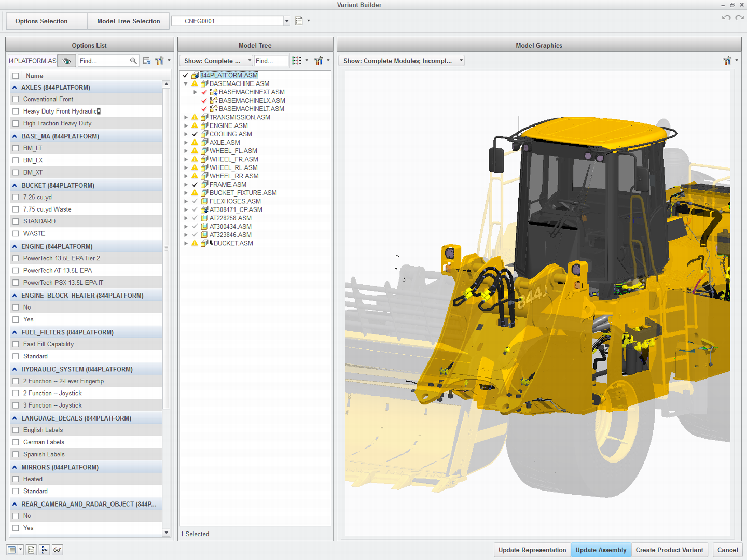Click the hammer tools icon in Model Tree toolbar
Viewport: 747px width, 560px height.
coord(318,61)
